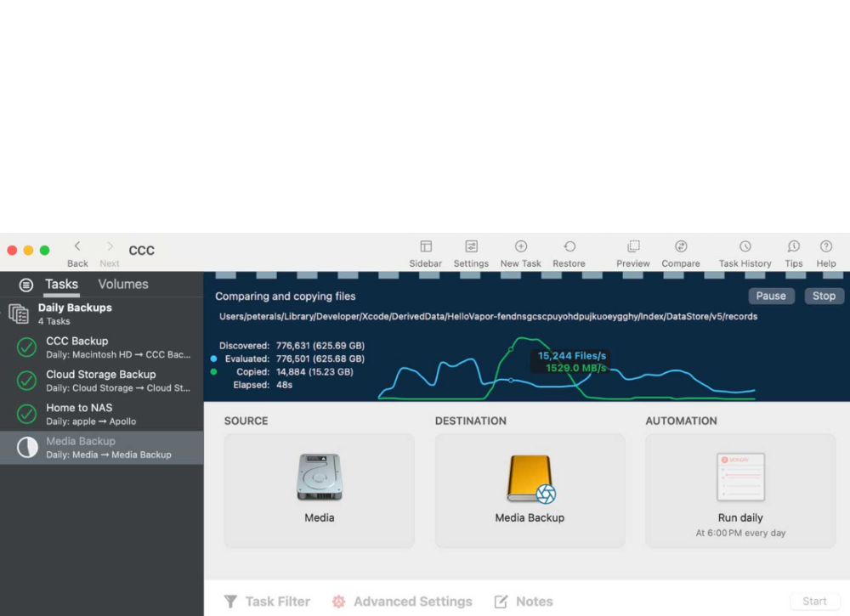Click the Copied value '14,884 (15.23 GB)'
850x616 pixels.
pos(314,371)
